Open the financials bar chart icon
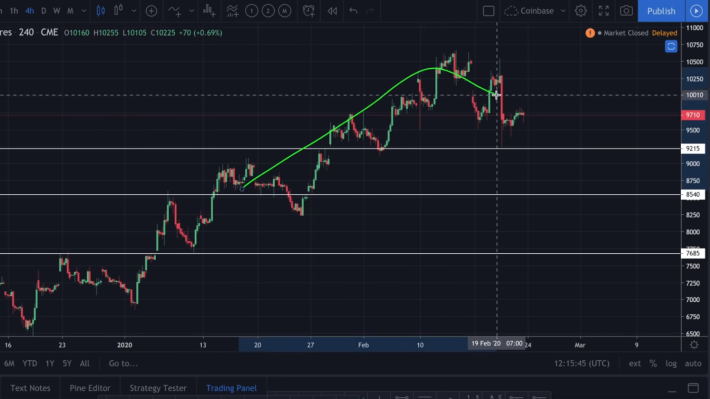 point(209,11)
